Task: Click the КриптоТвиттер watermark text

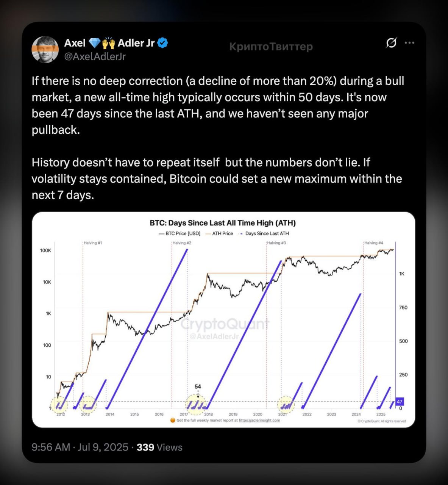Action: [271, 47]
